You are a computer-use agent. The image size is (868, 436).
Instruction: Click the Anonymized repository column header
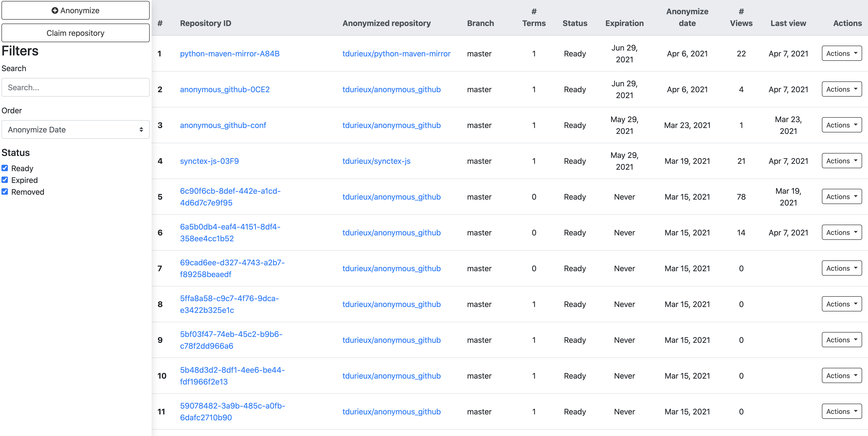click(386, 23)
